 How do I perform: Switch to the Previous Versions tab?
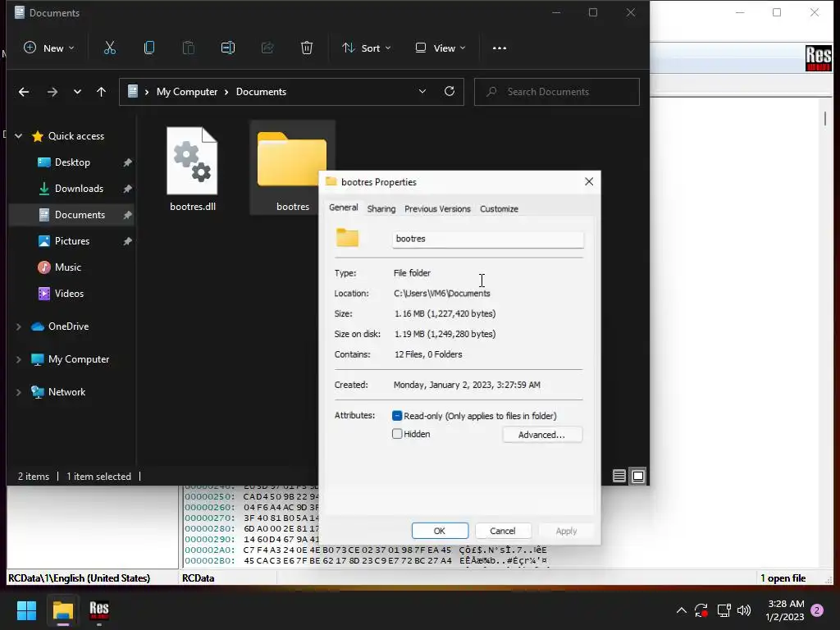[438, 209]
